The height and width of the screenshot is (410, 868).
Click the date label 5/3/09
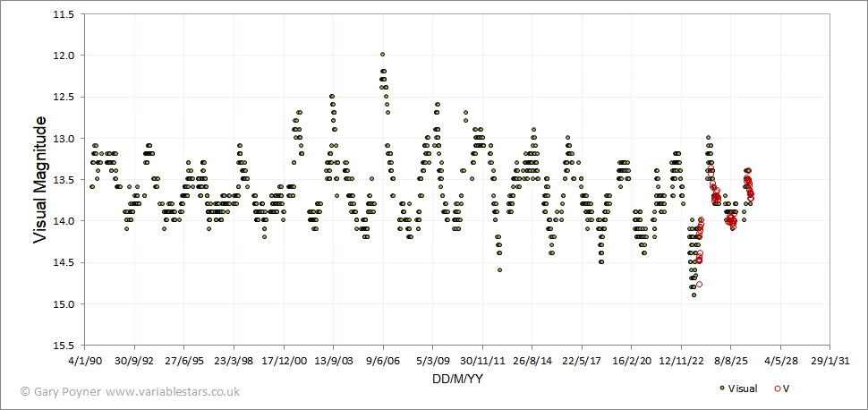pyautogui.click(x=433, y=360)
